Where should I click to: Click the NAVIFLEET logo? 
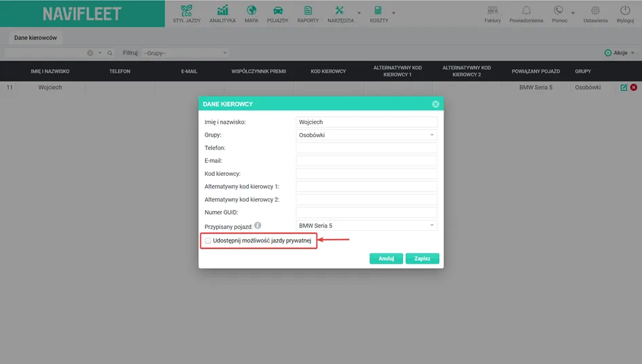coord(82,14)
